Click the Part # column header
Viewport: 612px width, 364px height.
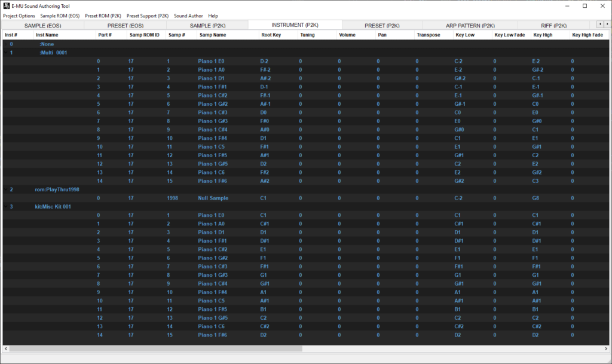[x=111, y=35]
